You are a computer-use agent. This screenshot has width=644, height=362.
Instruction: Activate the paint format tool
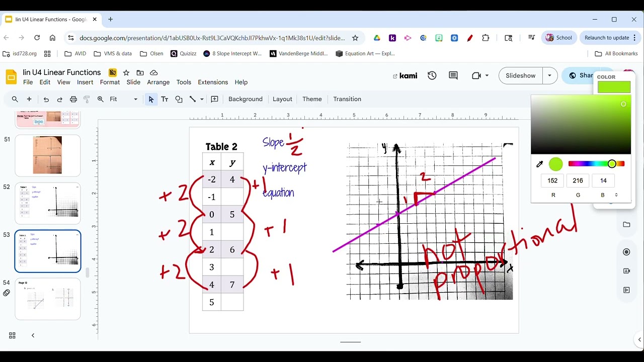(x=87, y=99)
